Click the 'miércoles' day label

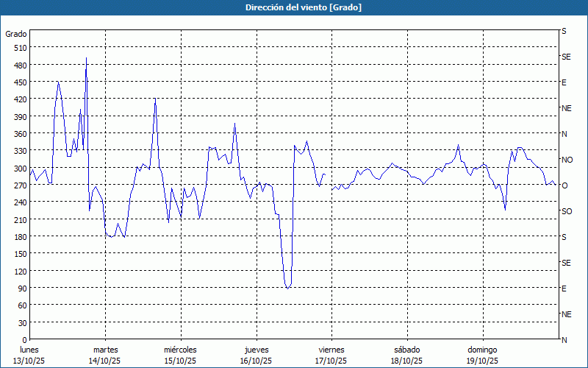[180, 350]
